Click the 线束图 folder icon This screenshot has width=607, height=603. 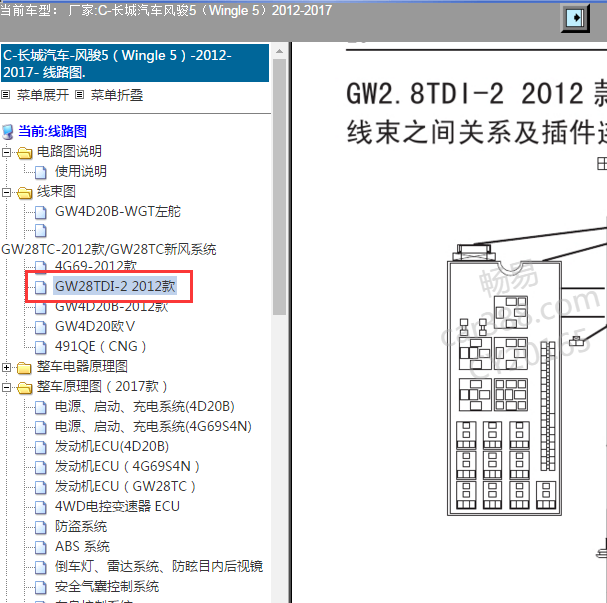pos(24,192)
